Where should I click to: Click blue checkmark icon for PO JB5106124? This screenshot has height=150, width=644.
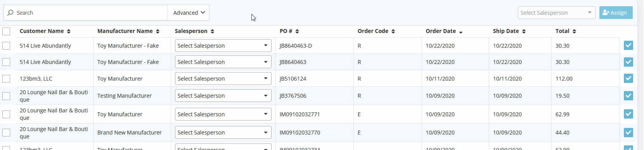628,78
